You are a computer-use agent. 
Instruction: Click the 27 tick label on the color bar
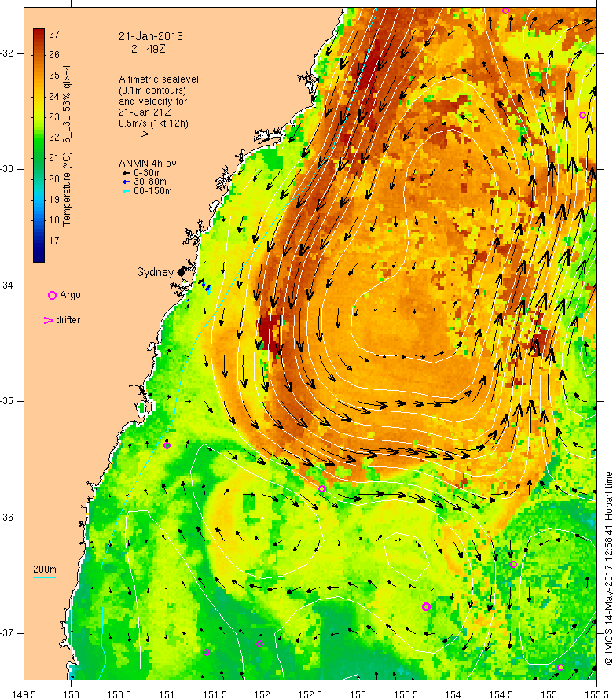click(54, 35)
